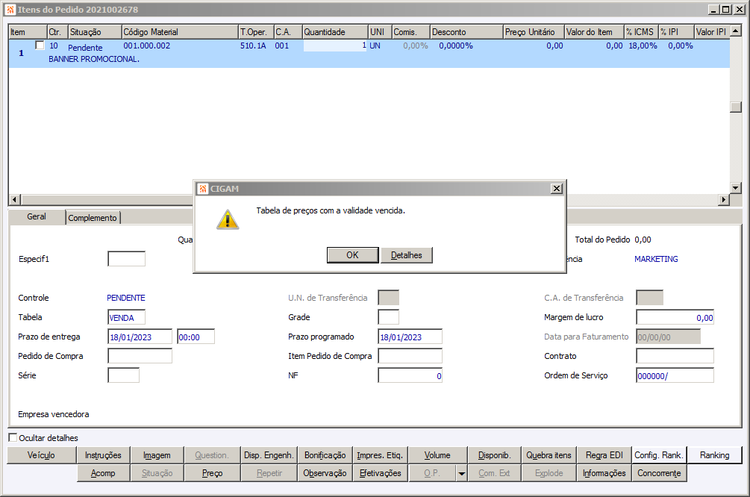The width and height of the screenshot is (750, 497).
Task: Click the Desconto column header
Action: pos(466,32)
